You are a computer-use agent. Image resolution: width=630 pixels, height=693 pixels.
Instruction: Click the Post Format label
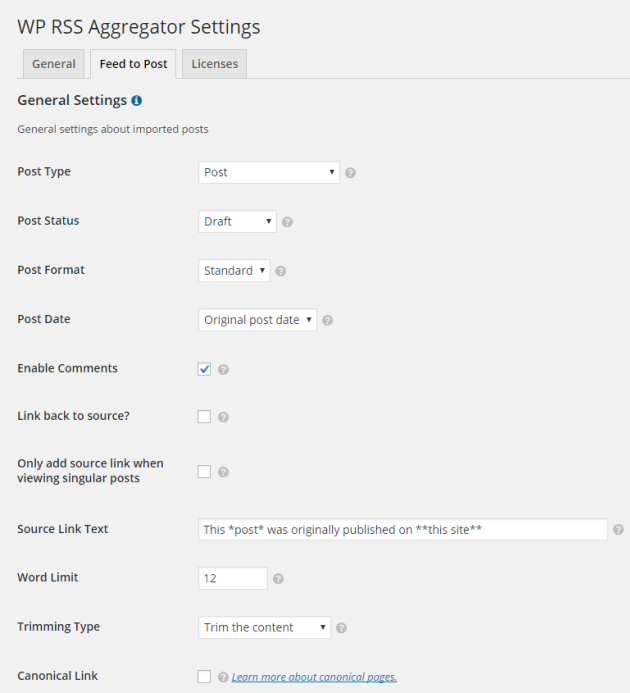(51, 270)
